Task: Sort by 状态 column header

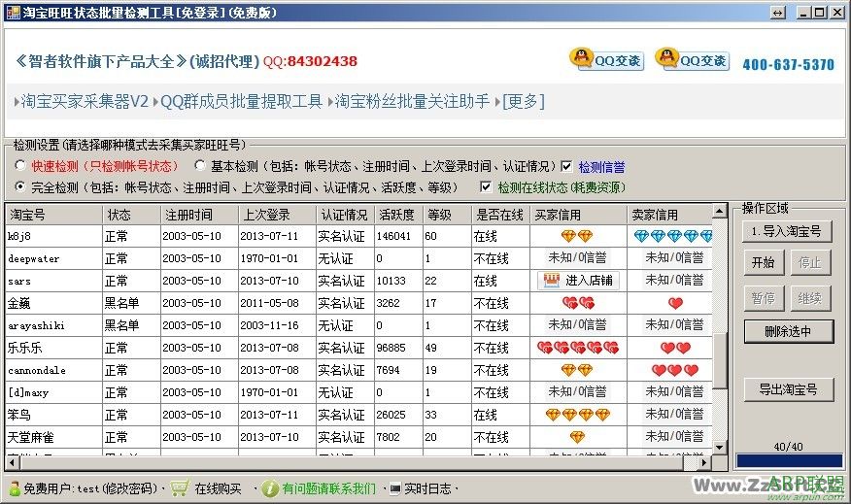Action: pyautogui.click(x=131, y=215)
